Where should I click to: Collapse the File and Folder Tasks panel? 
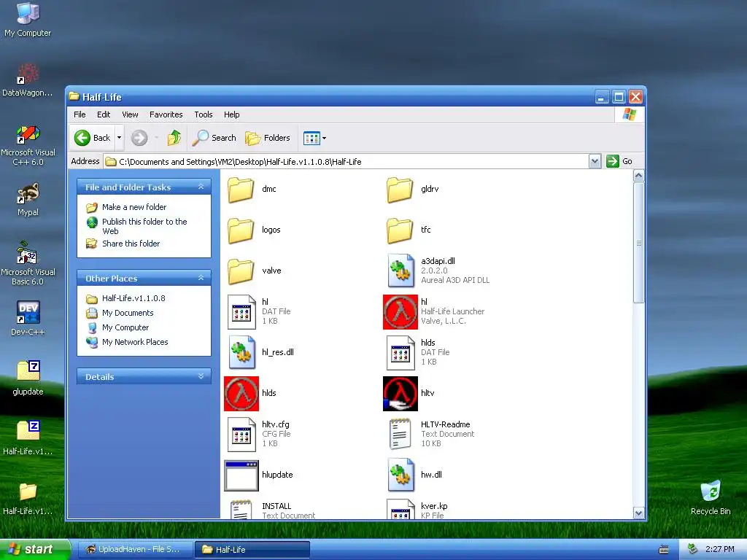(201, 187)
